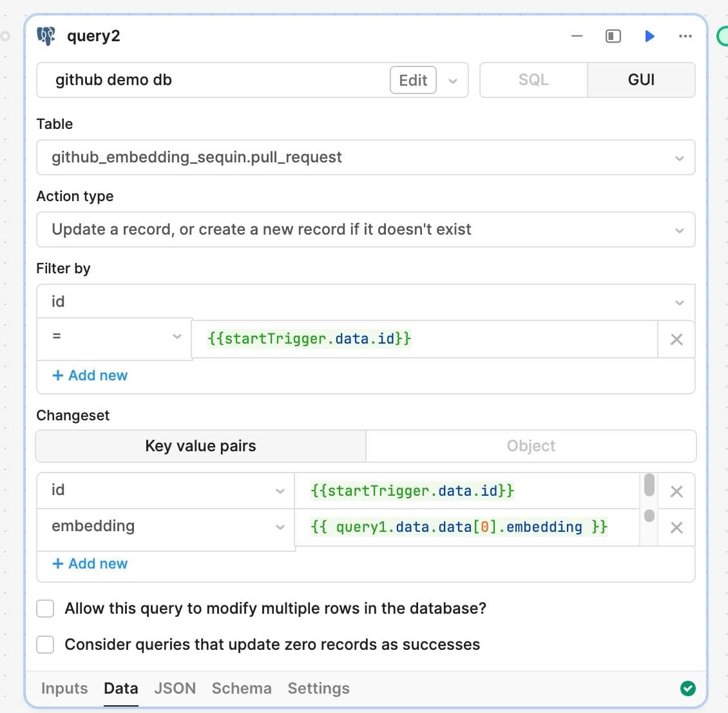Click Edit on github demo db resource

point(413,81)
